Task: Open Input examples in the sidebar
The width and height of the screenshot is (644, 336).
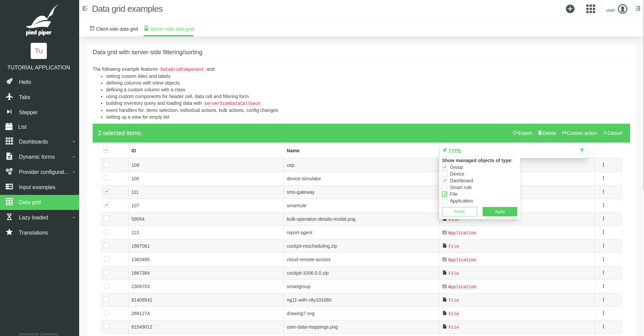Action: 39,187
